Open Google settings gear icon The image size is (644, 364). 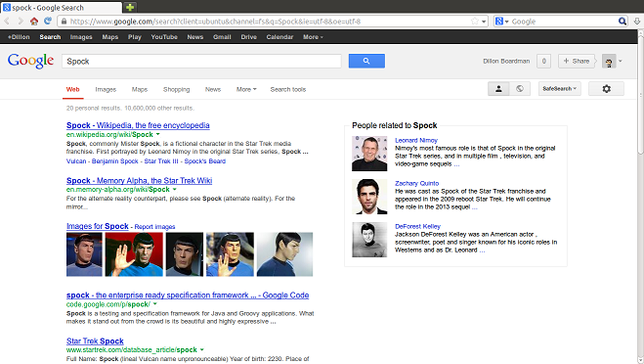pyautogui.click(x=606, y=88)
